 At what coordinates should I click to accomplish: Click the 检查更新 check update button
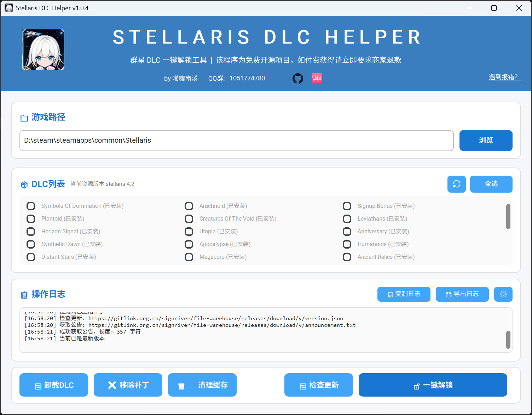tap(319, 385)
